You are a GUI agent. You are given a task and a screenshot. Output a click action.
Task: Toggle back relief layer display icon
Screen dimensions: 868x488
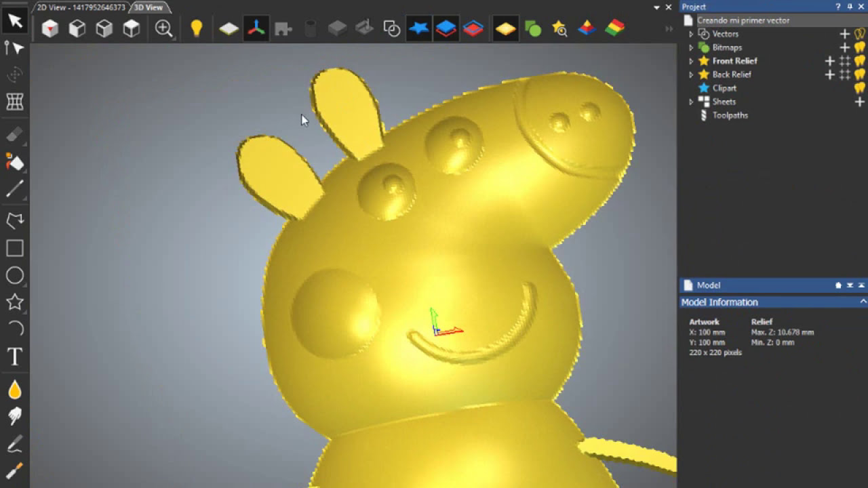473,28
